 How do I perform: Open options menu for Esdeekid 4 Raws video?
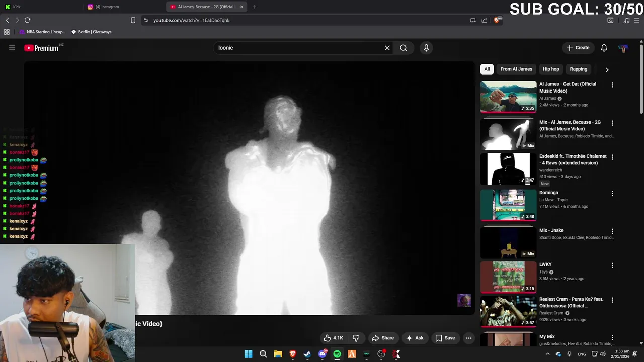(612, 157)
